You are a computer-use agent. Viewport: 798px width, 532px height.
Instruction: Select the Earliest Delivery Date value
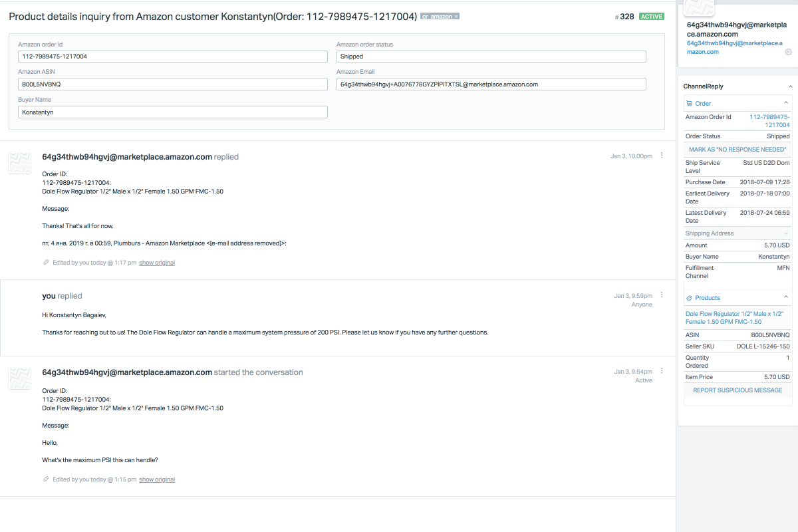(x=765, y=194)
